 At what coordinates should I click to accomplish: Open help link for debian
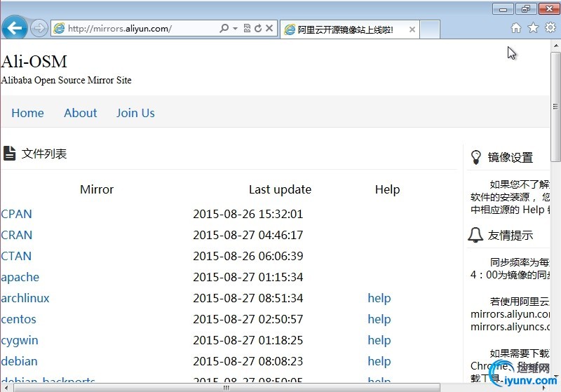(x=379, y=361)
